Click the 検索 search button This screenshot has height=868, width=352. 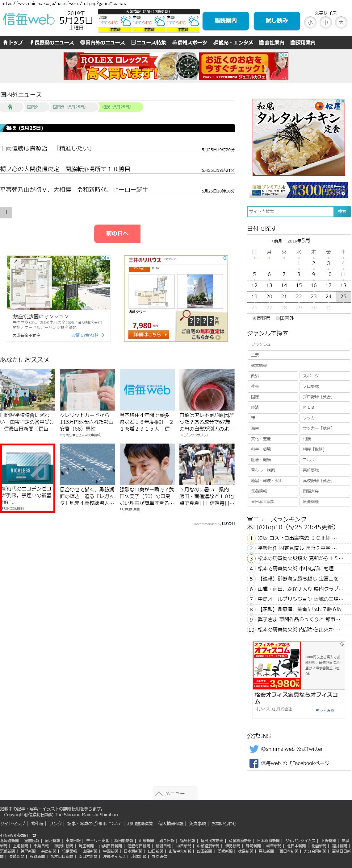click(342, 211)
